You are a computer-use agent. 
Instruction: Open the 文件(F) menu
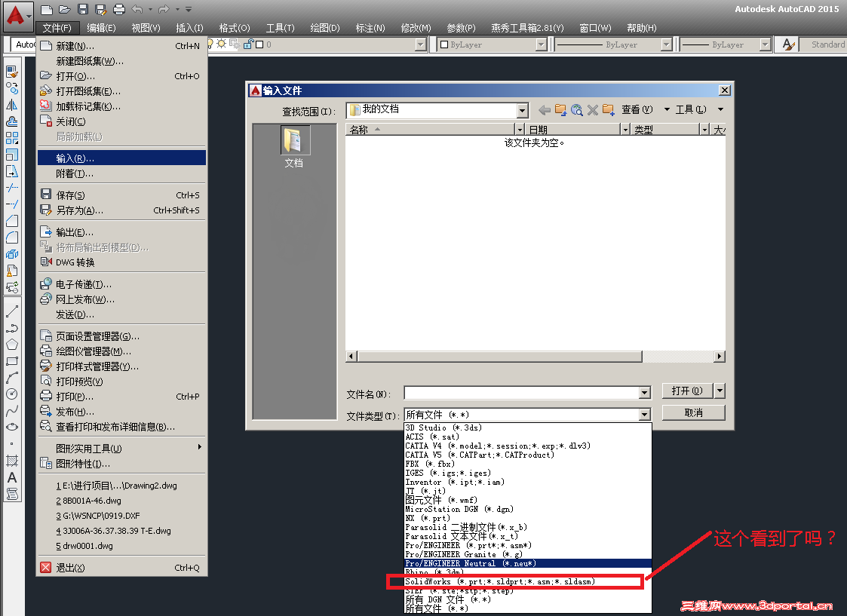[x=57, y=28]
